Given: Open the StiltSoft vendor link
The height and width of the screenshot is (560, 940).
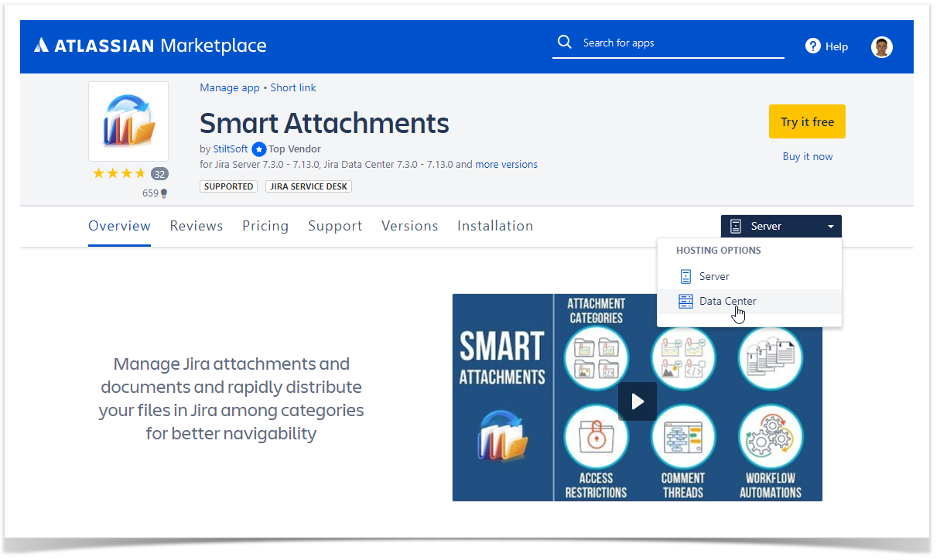Looking at the screenshot, I should 231,149.
